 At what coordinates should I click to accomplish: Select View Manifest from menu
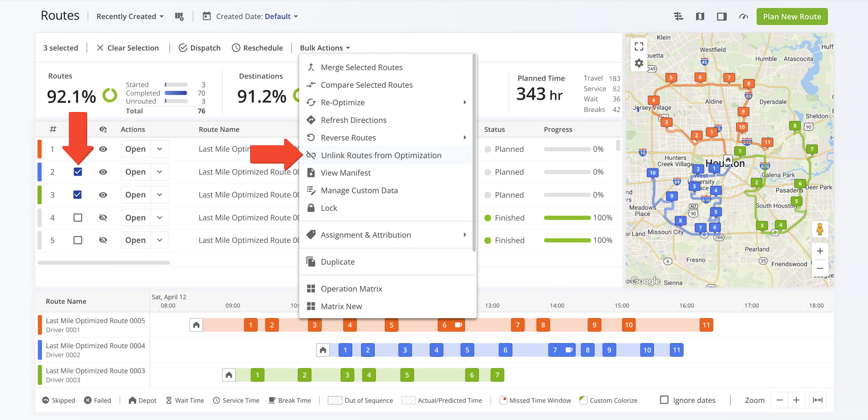tap(387, 173)
